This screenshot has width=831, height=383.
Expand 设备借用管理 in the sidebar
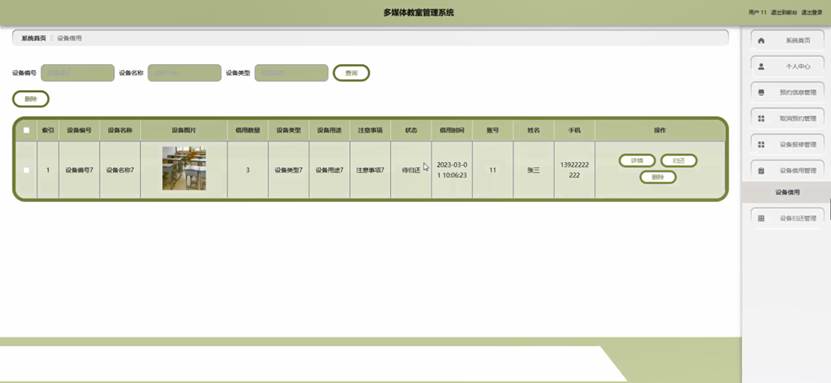coord(788,171)
